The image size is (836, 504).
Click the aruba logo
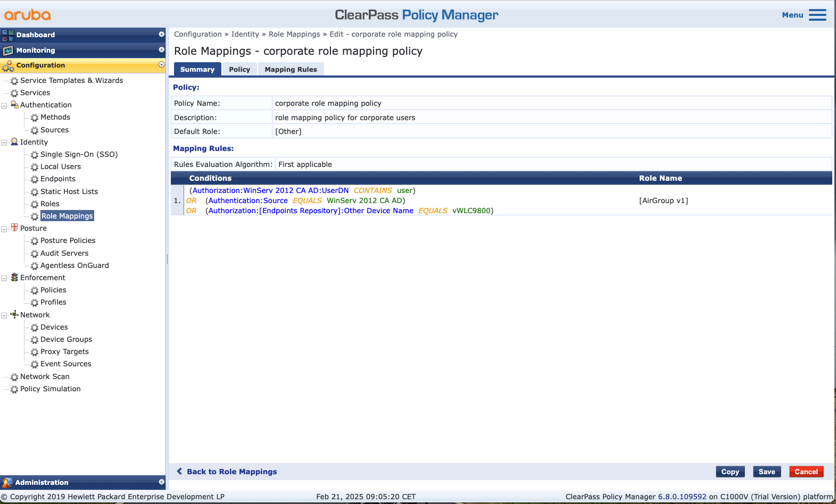pos(28,14)
